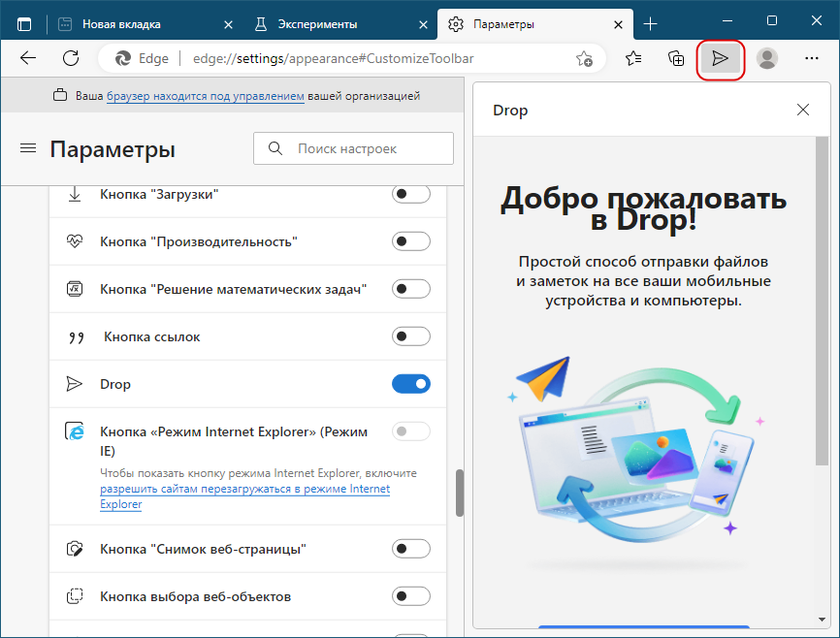
Task: Click the Web capture row icon
Action: pyautogui.click(x=75, y=549)
